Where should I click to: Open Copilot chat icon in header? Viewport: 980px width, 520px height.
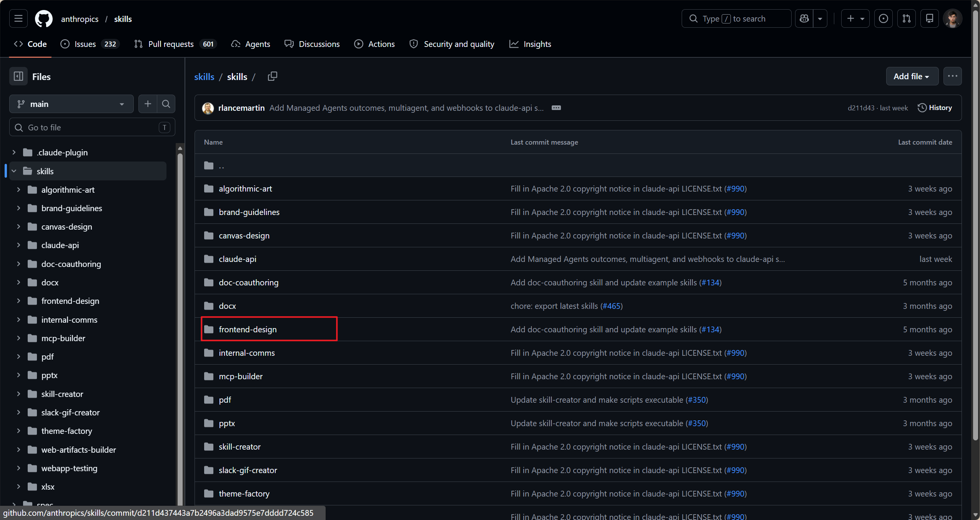[804, 18]
